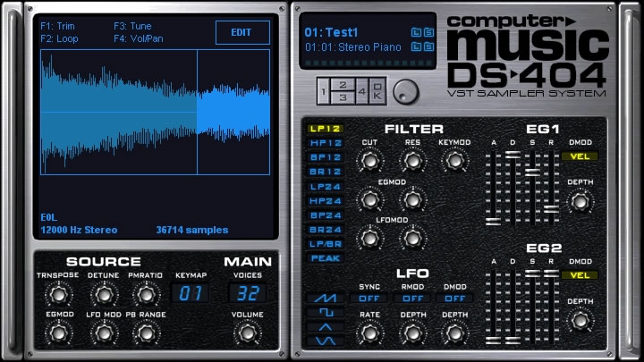Toggle EG1 DMOD VEL switch
Image resolution: width=644 pixels, height=362 pixels.
point(580,156)
